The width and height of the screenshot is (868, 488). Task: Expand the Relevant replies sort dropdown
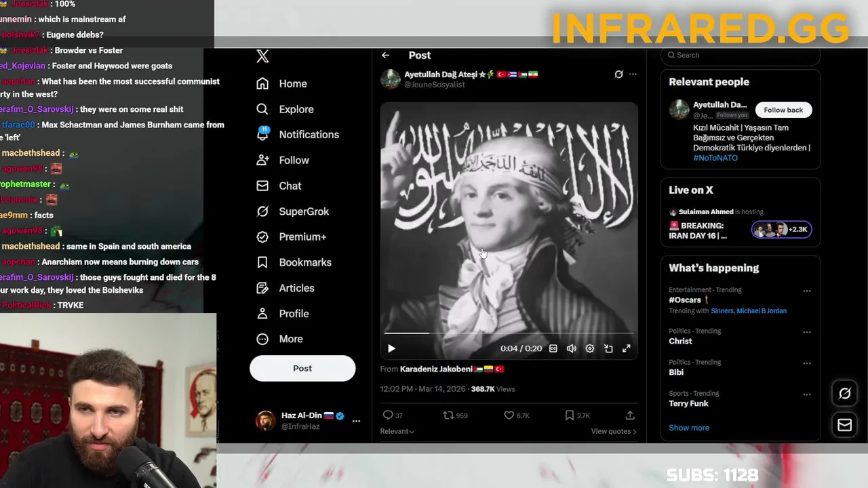coord(397,431)
